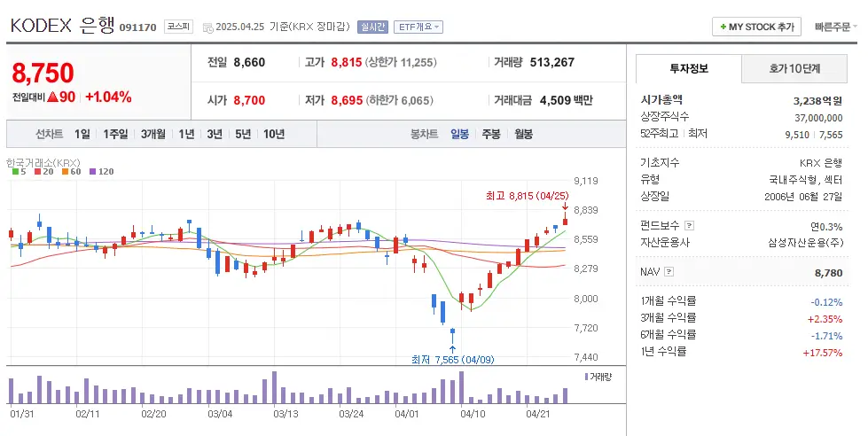868x436 pixels.
Task: Select 일봉 daily candle chart
Action: click(459, 134)
